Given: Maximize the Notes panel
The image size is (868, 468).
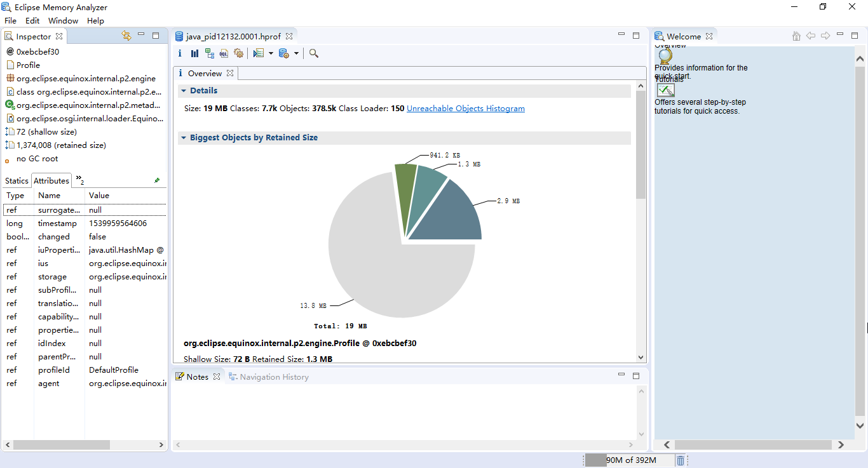Looking at the screenshot, I should tap(636, 376).
